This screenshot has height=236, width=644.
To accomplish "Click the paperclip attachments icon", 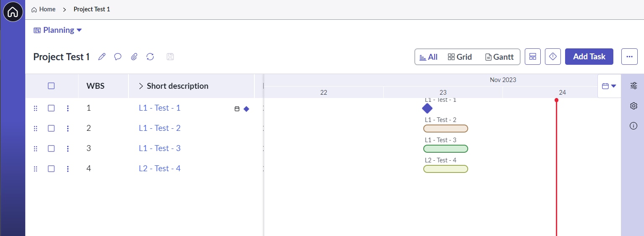I will (134, 57).
